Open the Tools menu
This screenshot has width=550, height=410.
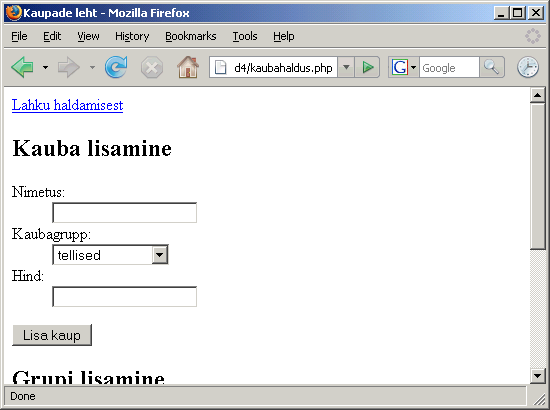(x=245, y=36)
